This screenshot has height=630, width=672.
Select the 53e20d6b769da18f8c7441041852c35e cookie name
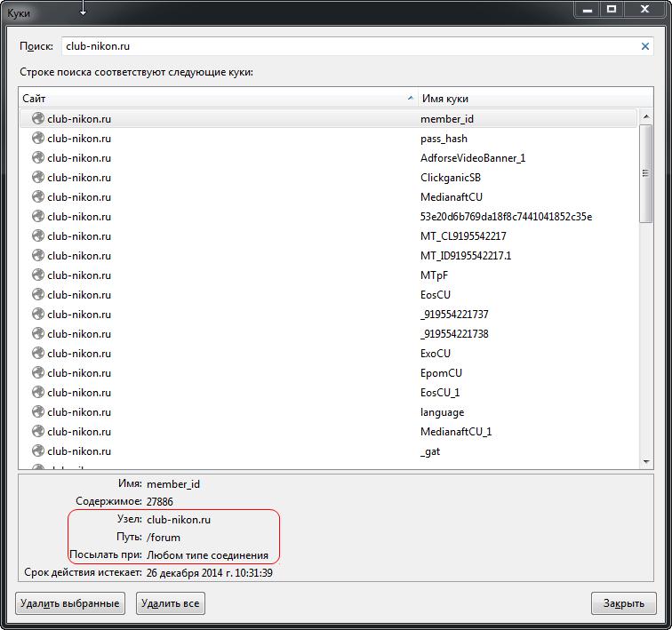click(506, 217)
